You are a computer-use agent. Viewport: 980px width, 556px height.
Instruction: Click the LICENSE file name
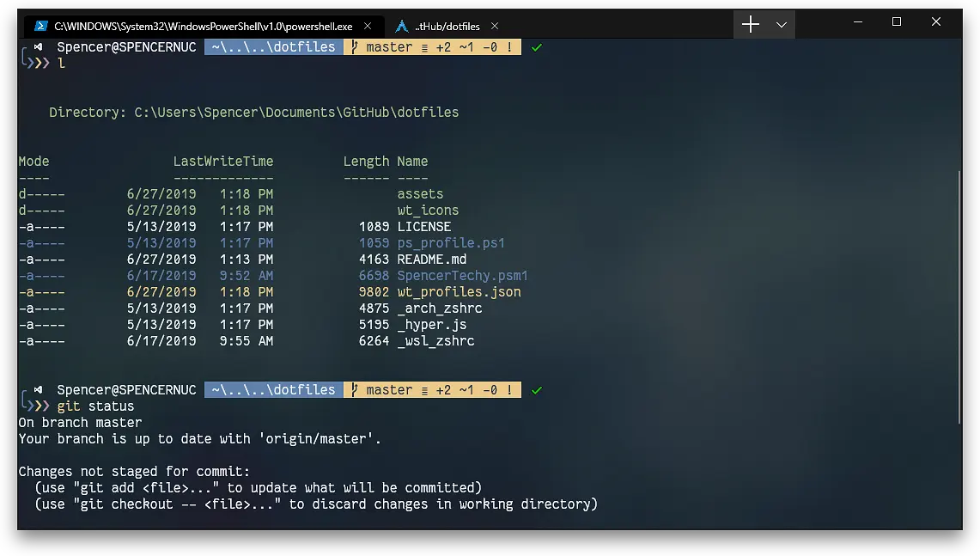(x=424, y=226)
